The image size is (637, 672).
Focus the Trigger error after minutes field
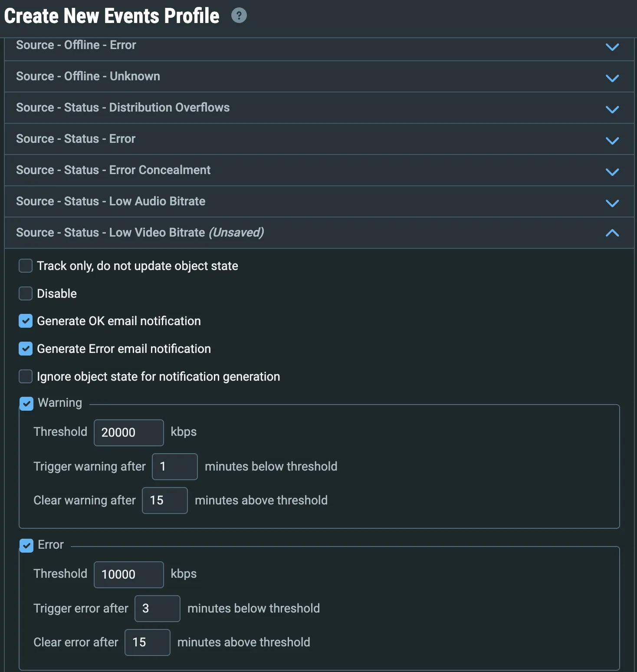(x=158, y=609)
